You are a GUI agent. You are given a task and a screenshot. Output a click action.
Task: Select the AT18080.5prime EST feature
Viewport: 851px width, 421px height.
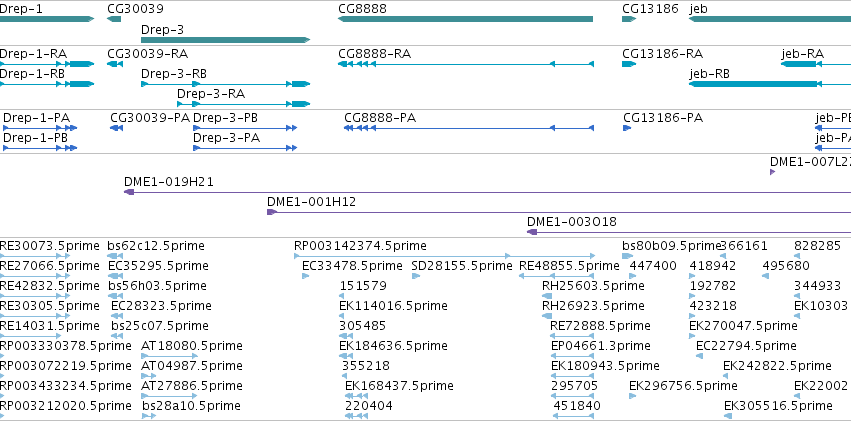click(163, 356)
